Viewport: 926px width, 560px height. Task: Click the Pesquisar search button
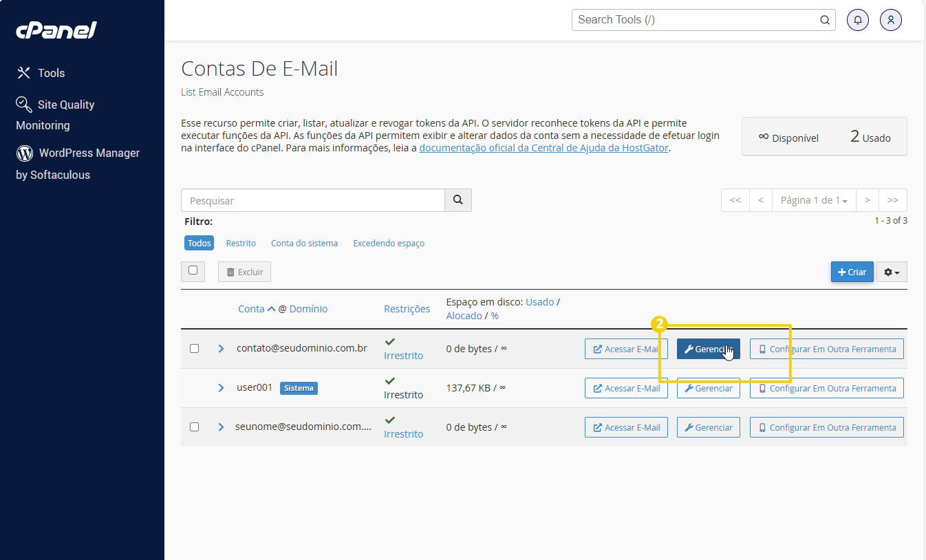(x=458, y=200)
